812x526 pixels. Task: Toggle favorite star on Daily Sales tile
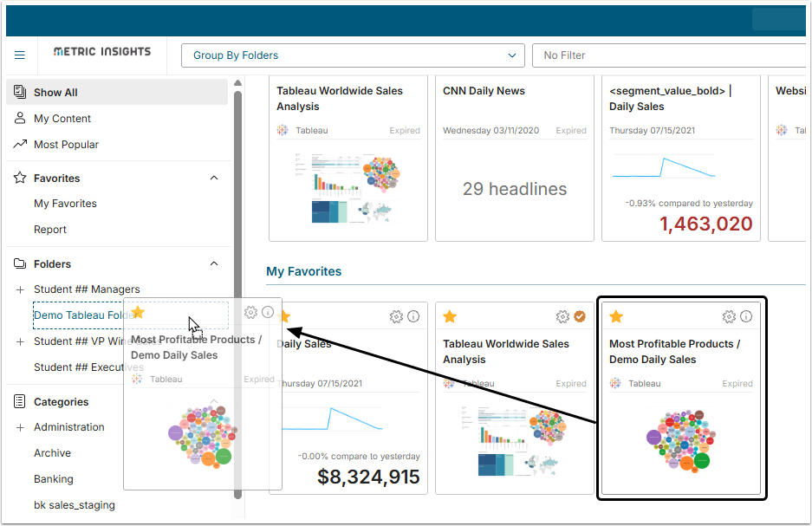(284, 316)
